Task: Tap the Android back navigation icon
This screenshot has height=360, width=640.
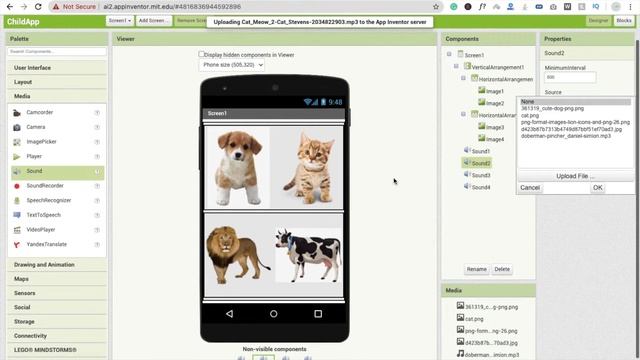Action: pyautogui.click(x=229, y=313)
